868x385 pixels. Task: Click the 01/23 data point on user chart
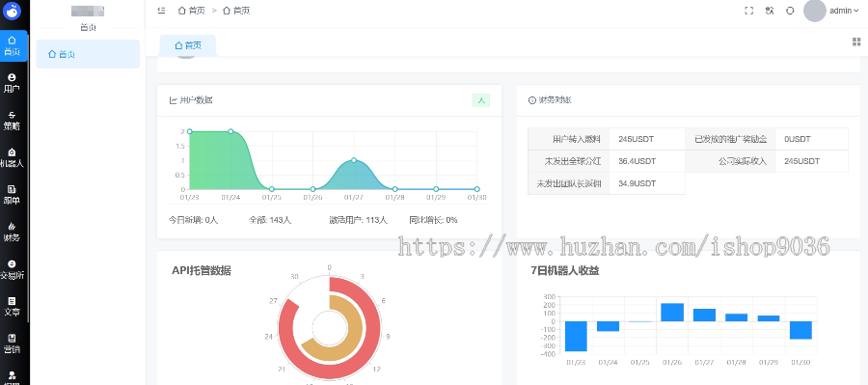pos(190,131)
